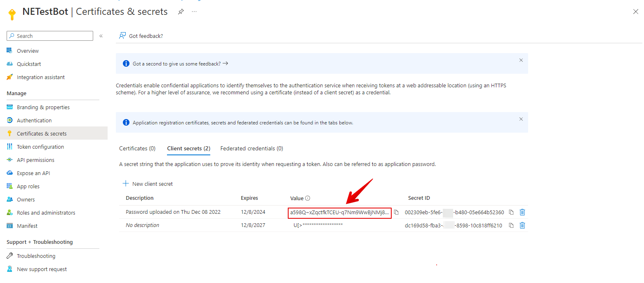Close the Certificates & secrets blade
The width and height of the screenshot is (644, 283).
[635, 12]
